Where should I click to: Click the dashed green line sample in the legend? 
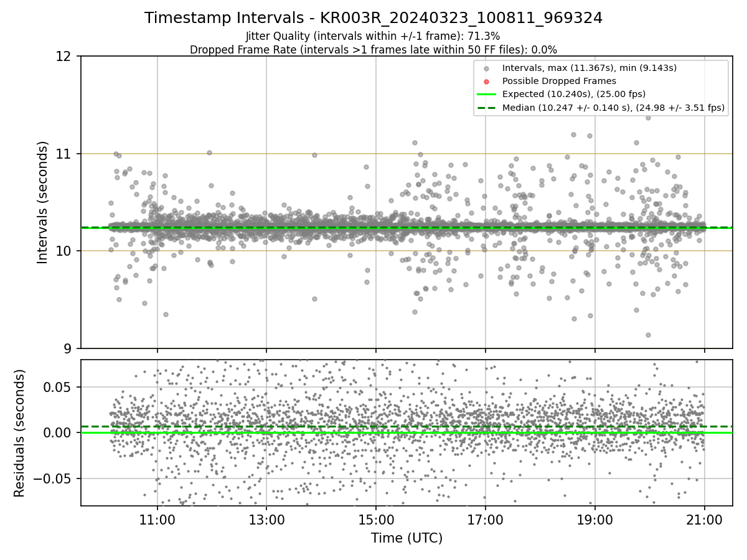486,108
